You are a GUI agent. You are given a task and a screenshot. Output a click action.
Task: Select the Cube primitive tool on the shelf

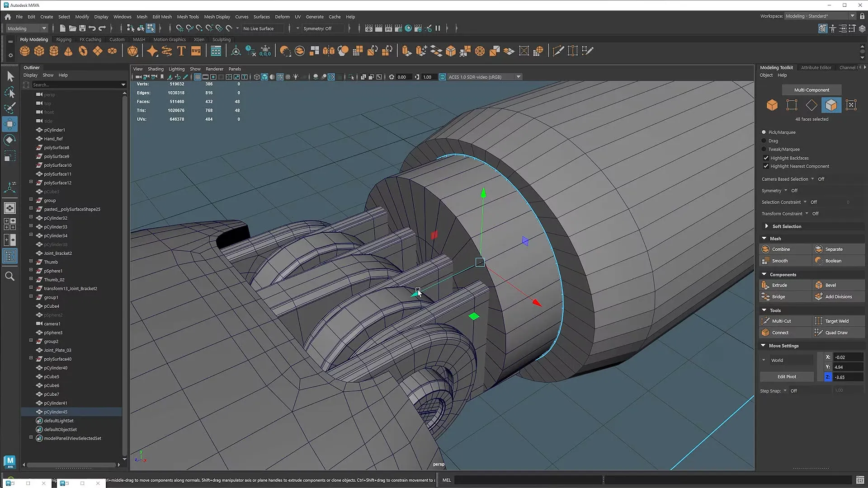(x=39, y=51)
